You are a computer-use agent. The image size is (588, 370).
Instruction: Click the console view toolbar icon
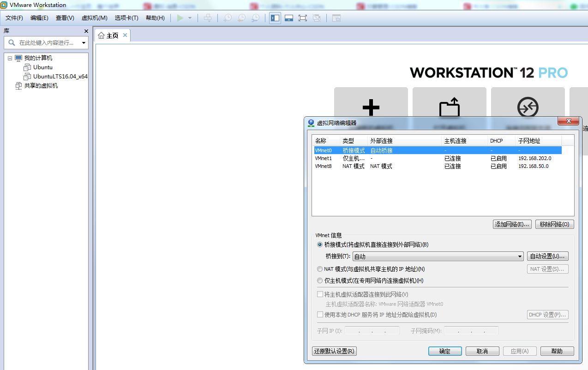coord(336,18)
